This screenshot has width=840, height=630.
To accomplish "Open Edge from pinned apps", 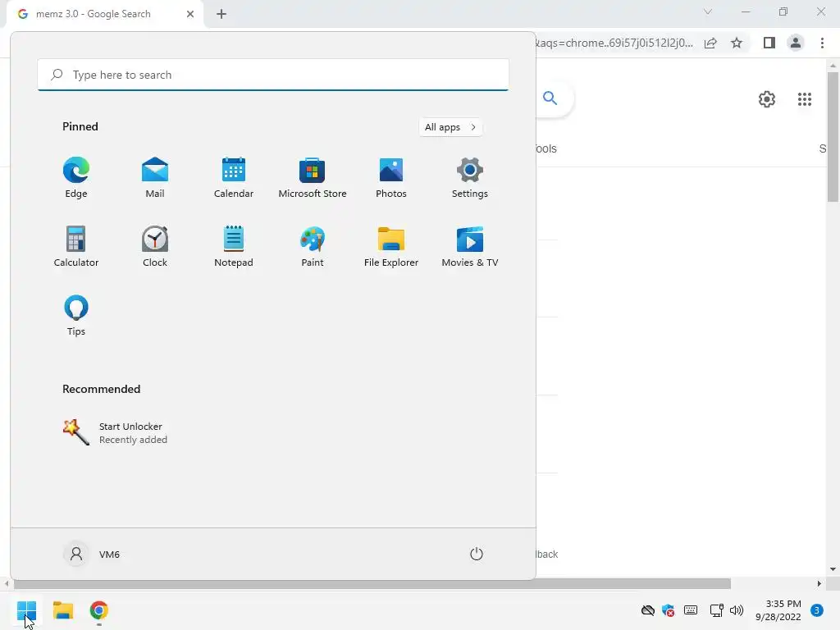I will click(76, 178).
